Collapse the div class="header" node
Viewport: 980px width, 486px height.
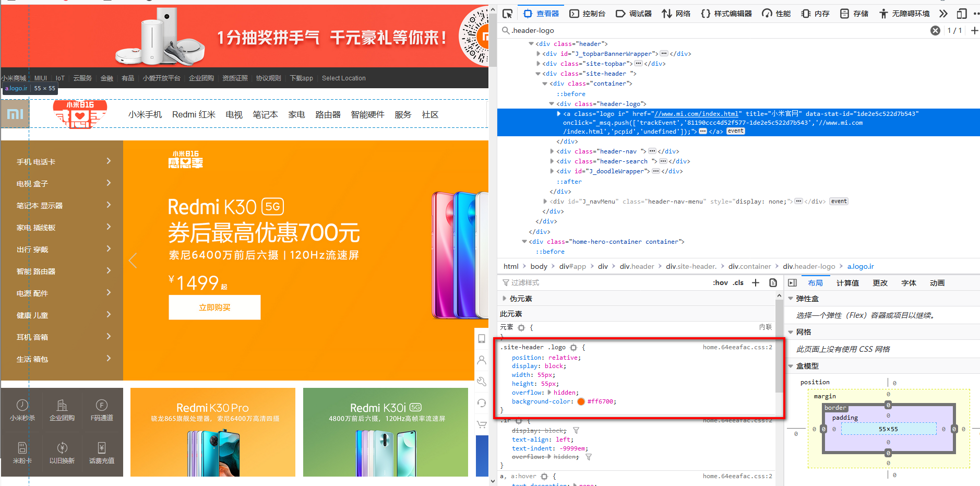pos(531,44)
